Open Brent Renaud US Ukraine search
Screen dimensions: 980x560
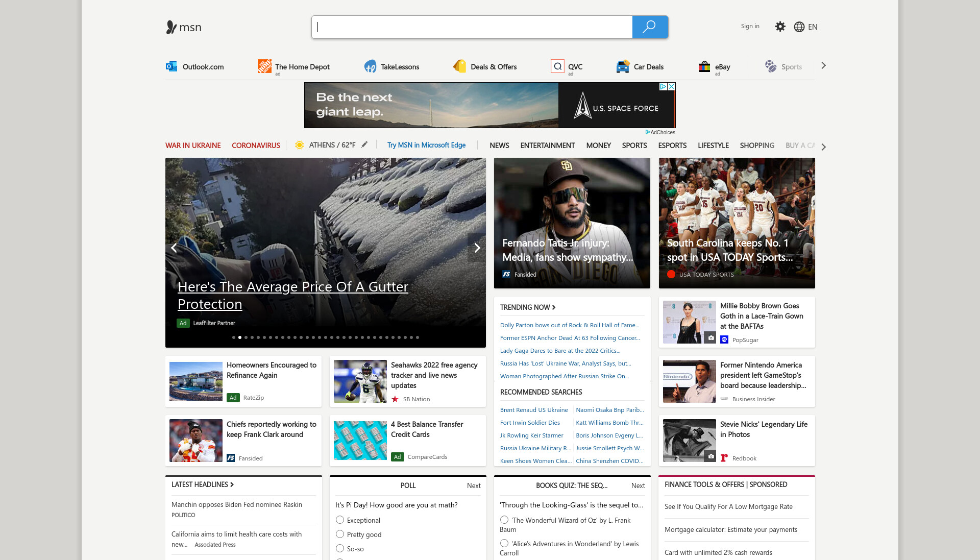click(x=534, y=410)
